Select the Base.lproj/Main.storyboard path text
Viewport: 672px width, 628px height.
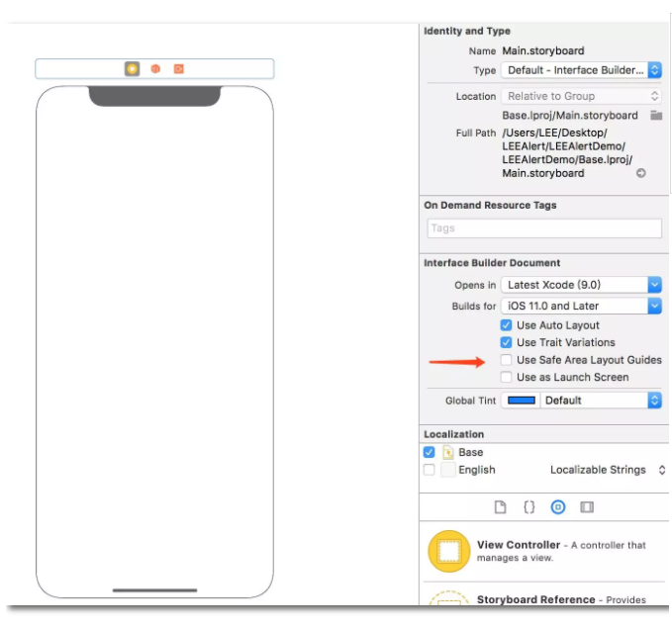pos(570,116)
